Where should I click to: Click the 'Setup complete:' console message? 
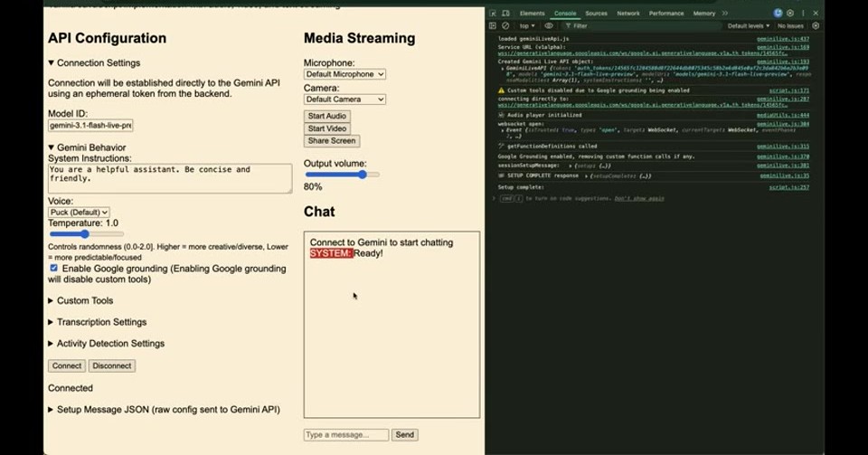click(521, 187)
